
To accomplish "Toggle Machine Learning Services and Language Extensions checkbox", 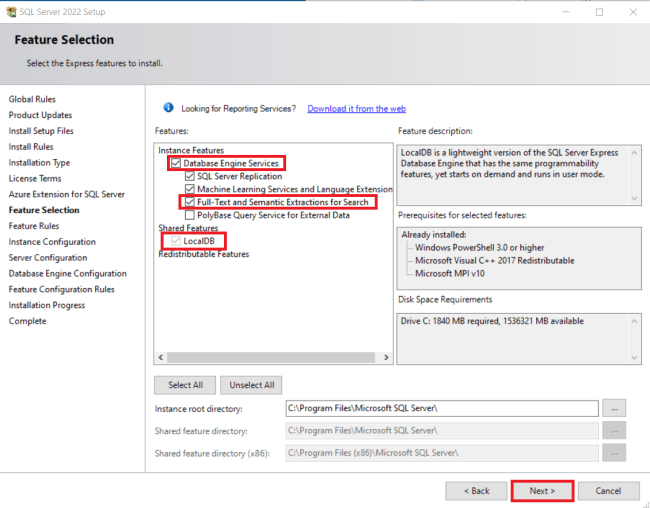I will click(189, 189).
